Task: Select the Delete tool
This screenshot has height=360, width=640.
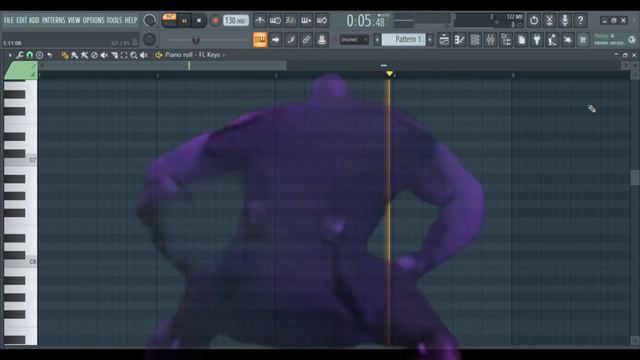Action: click(x=94, y=55)
